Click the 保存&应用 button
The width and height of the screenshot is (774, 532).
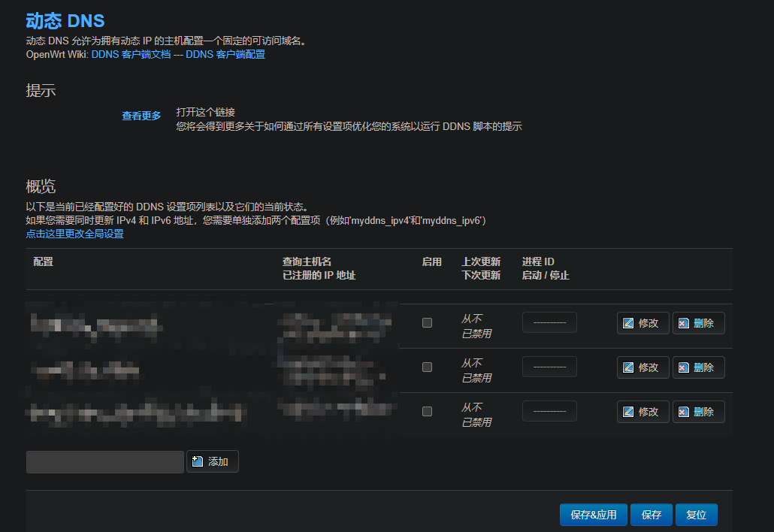(593, 515)
